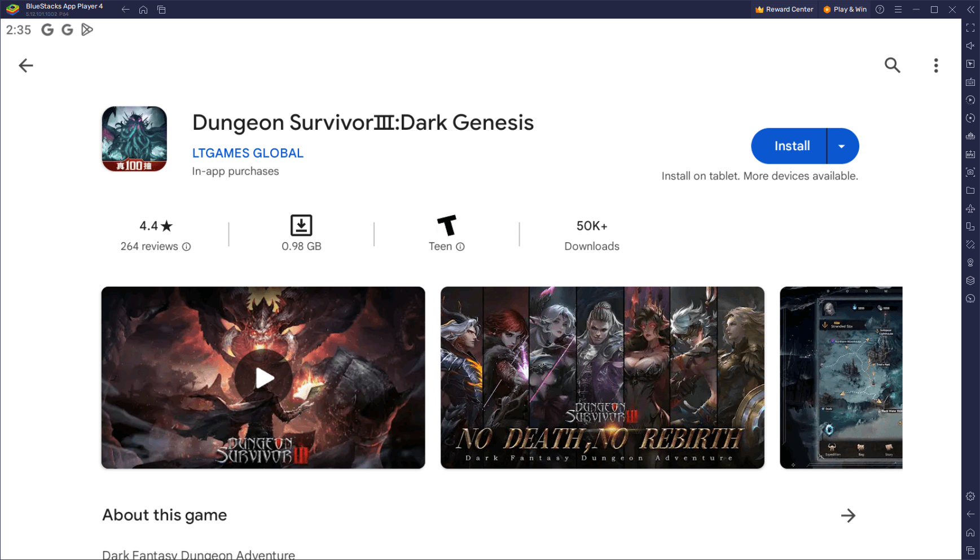Toggle airplane mode in the sidebar
The height and width of the screenshot is (560, 980).
pos(970,208)
